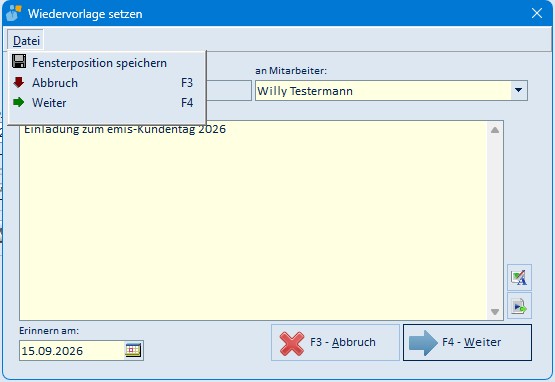The width and height of the screenshot is (555, 382).
Task: Click the text formatting icon beside text area
Action: (x=519, y=277)
